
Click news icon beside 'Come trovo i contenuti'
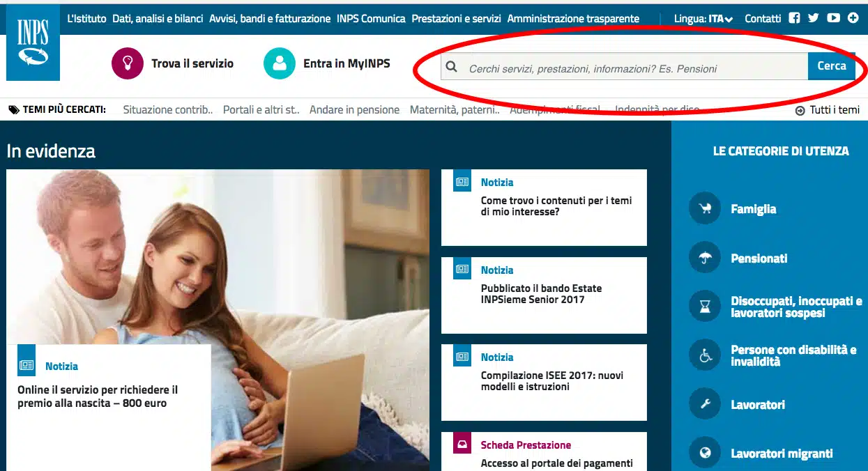pyautogui.click(x=462, y=182)
